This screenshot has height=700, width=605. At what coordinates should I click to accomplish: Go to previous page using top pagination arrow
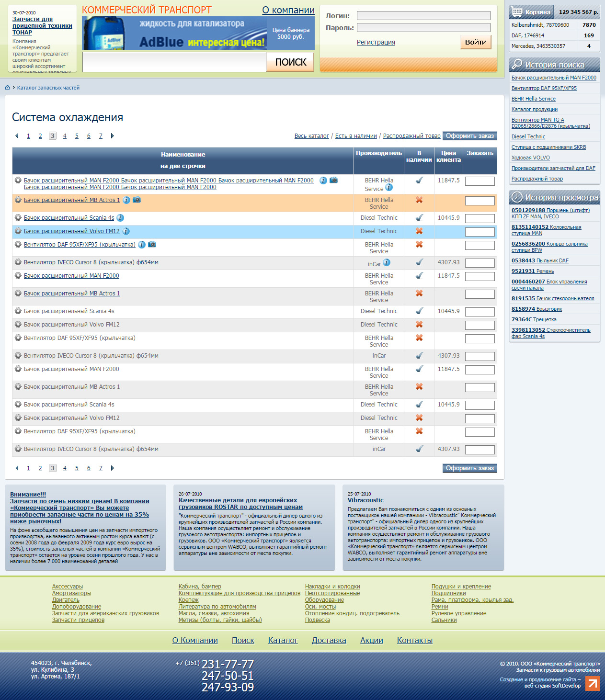coord(17,136)
